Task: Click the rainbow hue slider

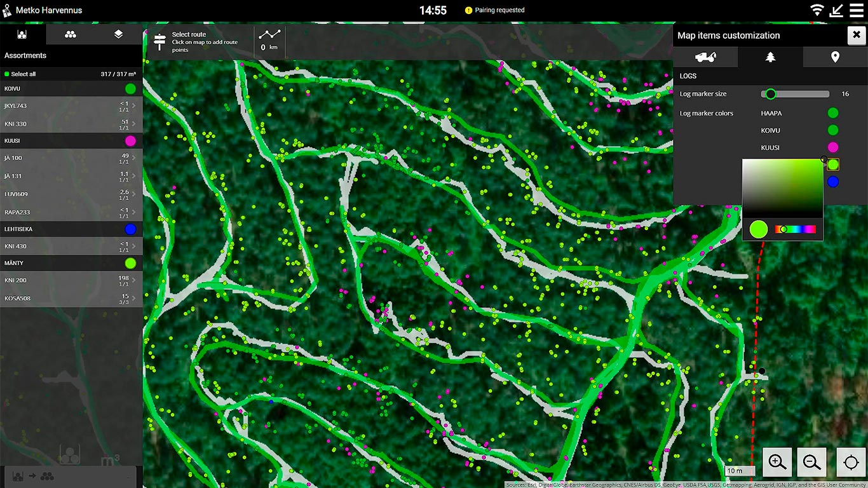Action: pos(795,229)
